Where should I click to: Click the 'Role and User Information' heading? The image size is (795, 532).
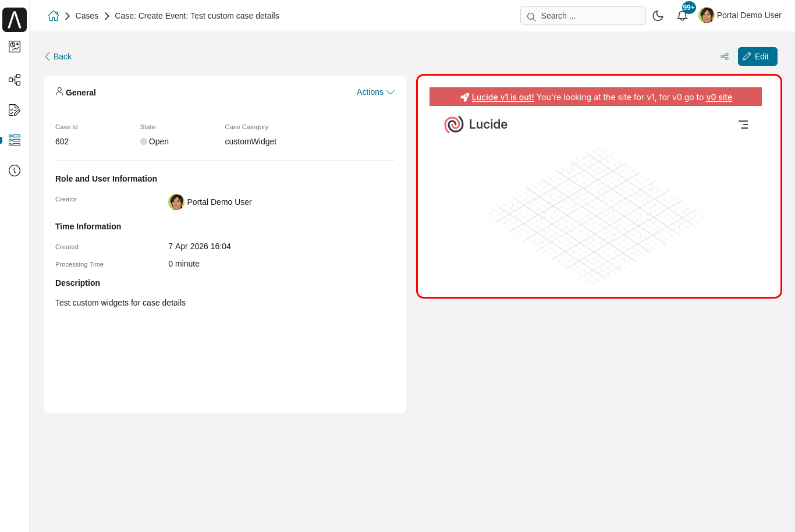tap(106, 179)
